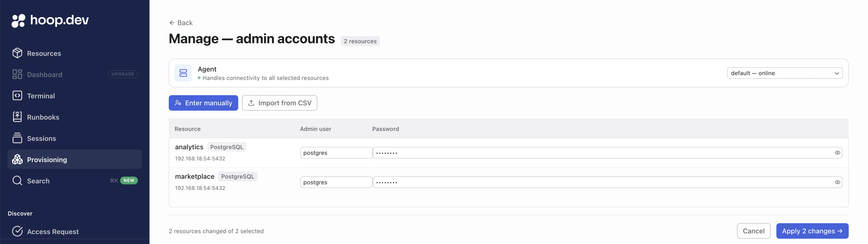Click the Dashboard grid icon

tap(17, 74)
